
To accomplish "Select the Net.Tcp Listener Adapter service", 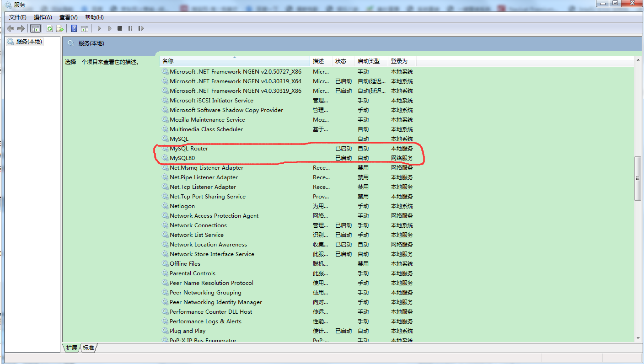I will pyautogui.click(x=288, y=187).
